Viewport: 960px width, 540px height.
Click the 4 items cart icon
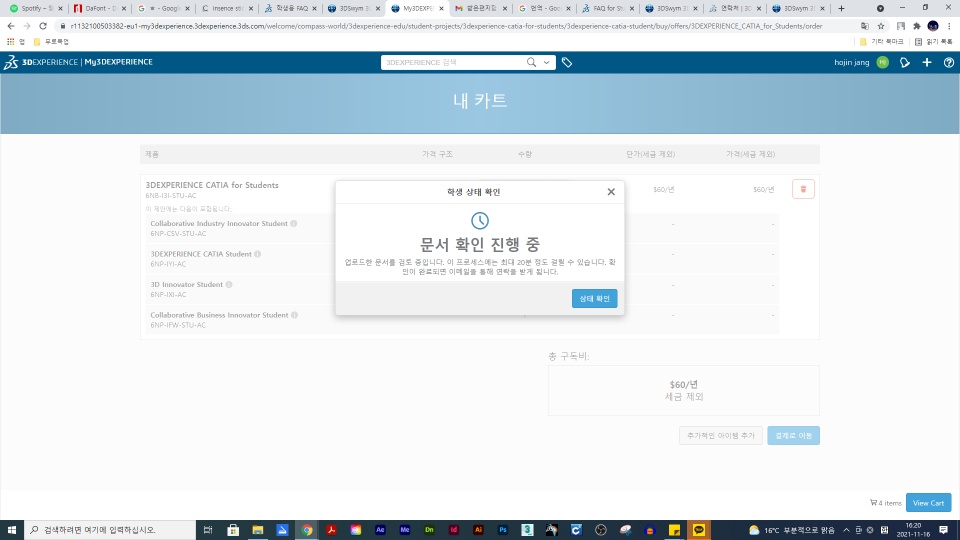pyautogui.click(x=873, y=503)
